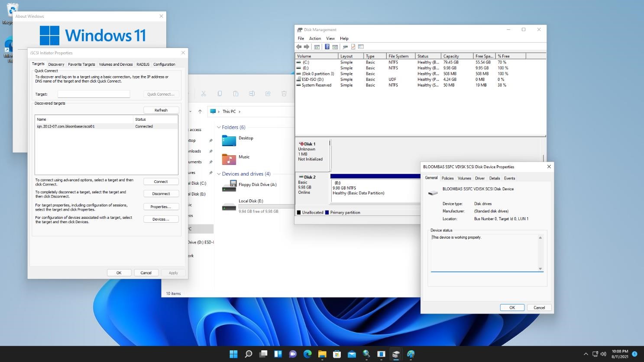644x362 pixels.
Task: Open the Chat app on taskbar
Action: tap(292, 354)
